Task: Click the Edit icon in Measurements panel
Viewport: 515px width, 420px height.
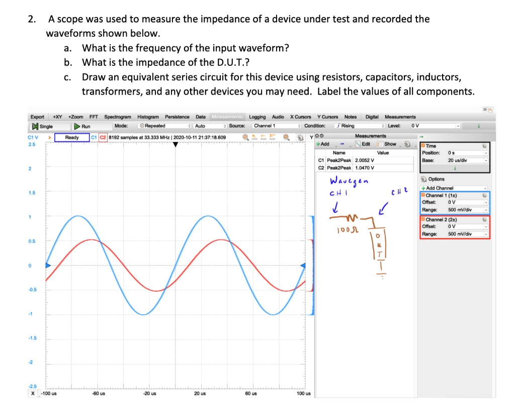Action: (358, 144)
